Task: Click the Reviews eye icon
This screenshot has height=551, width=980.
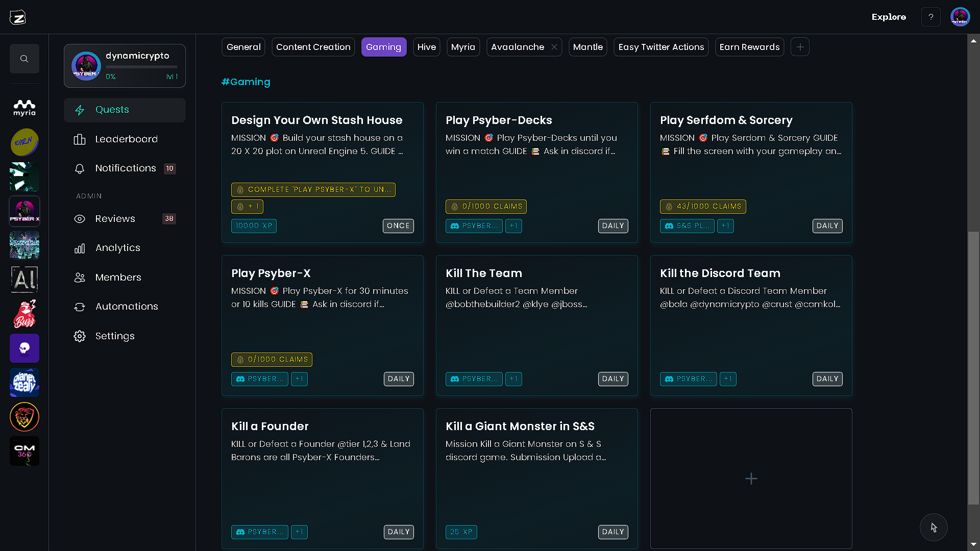Action: (x=80, y=219)
